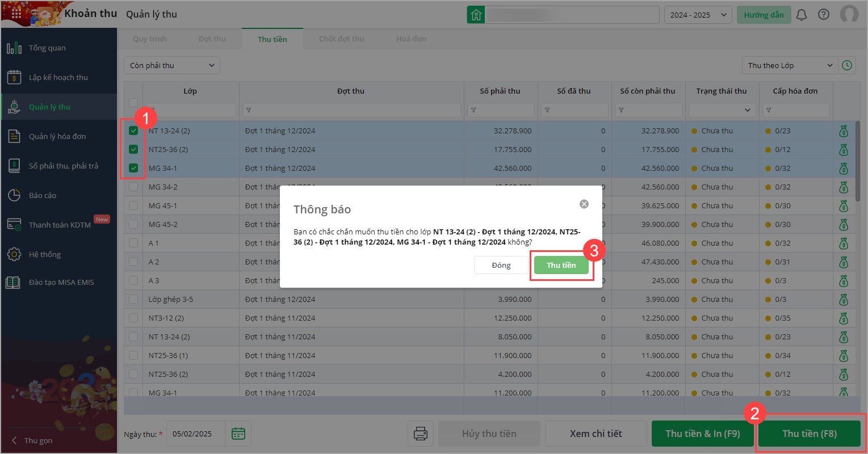
Task: Click the Xem chi tiết button
Action: coord(596,434)
